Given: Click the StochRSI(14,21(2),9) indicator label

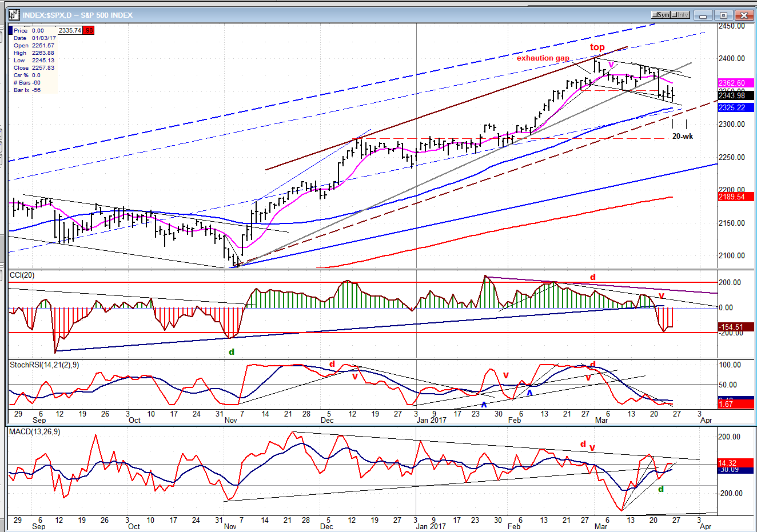Looking at the screenshot, I should click(x=44, y=365).
